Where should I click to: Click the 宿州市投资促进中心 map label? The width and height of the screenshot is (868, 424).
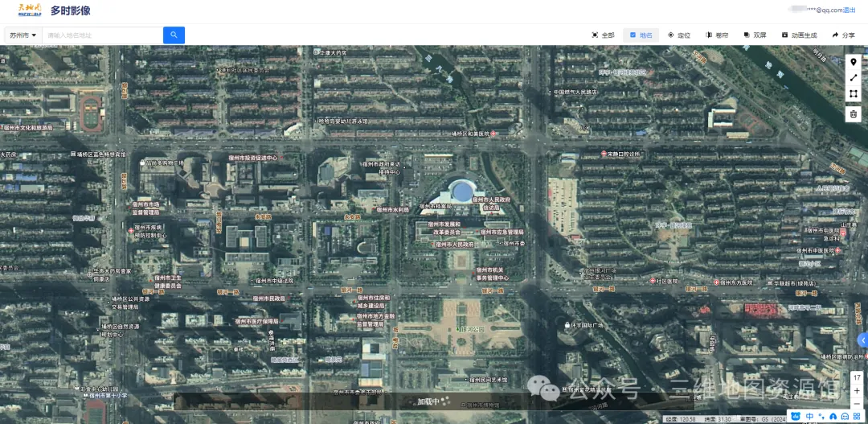point(252,158)
